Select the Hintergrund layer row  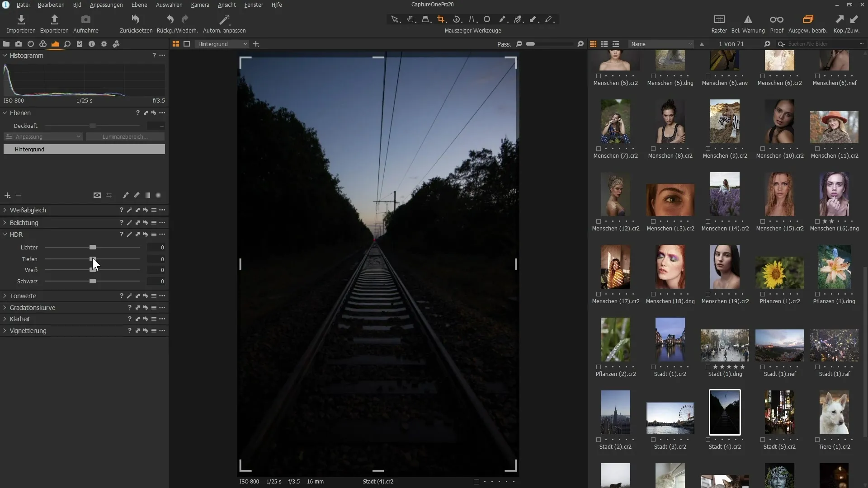(84, 149)
